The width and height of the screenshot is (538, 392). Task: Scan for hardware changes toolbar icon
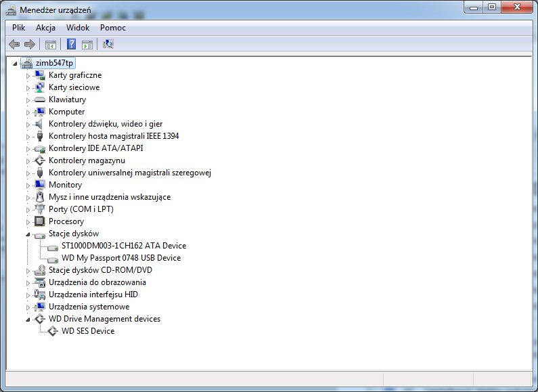click(108, 44)
